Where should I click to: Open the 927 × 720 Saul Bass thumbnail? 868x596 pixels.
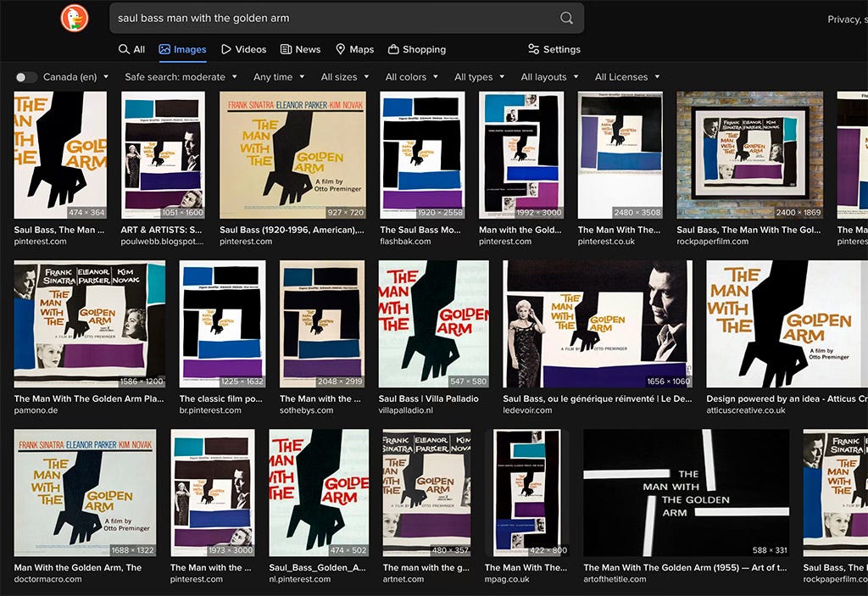tap(292, 155)
